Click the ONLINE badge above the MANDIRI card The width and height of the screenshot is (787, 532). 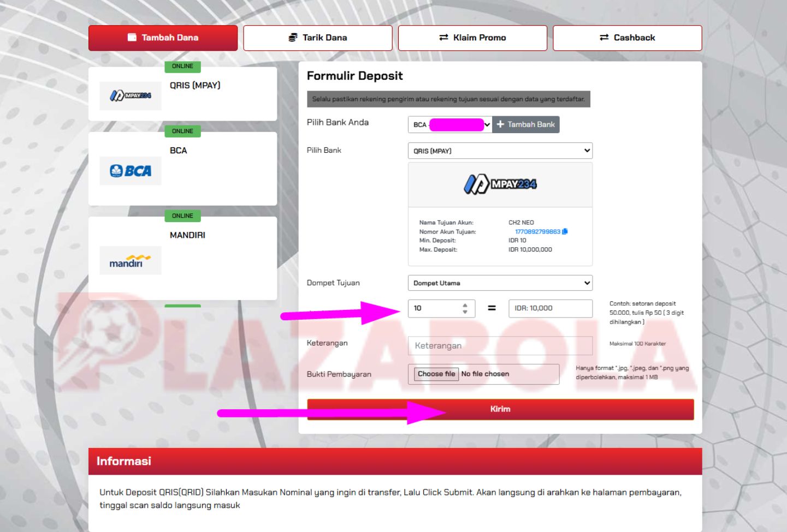pyautogui.click(x=183, y=216)
